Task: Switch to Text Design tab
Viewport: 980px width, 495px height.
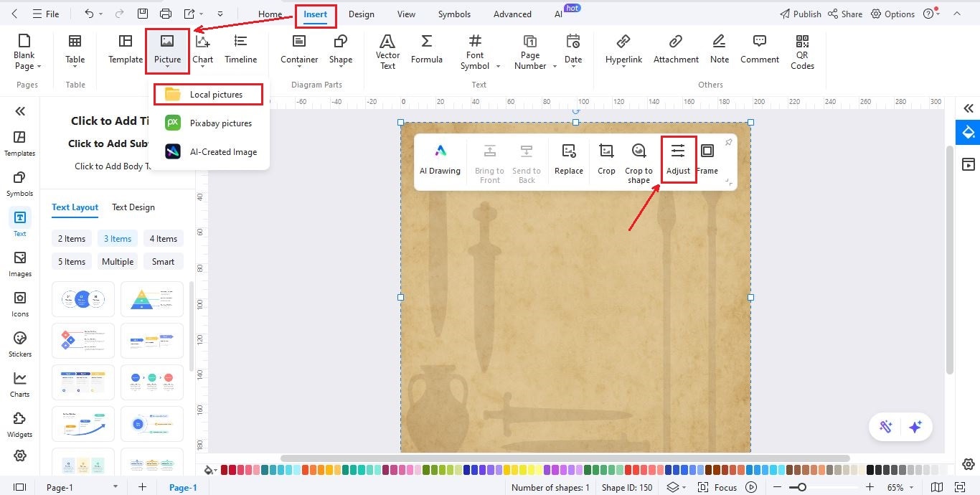Action: [133, 207]
